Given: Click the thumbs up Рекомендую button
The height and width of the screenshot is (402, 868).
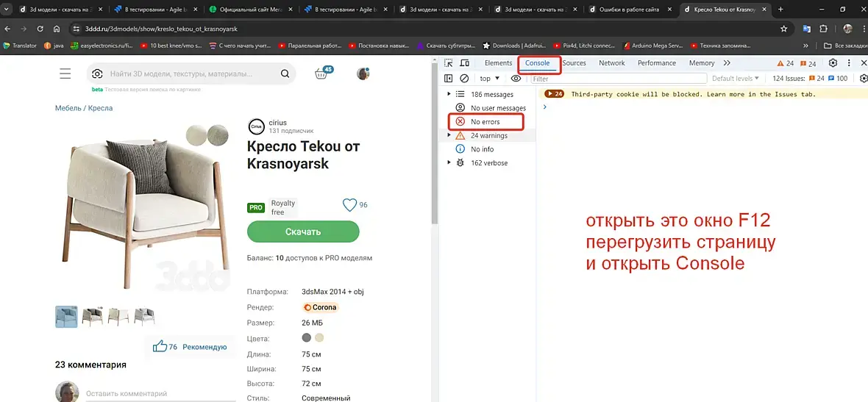Looking at the screenshot, I should pyautogui.click(x=190, y=347).
